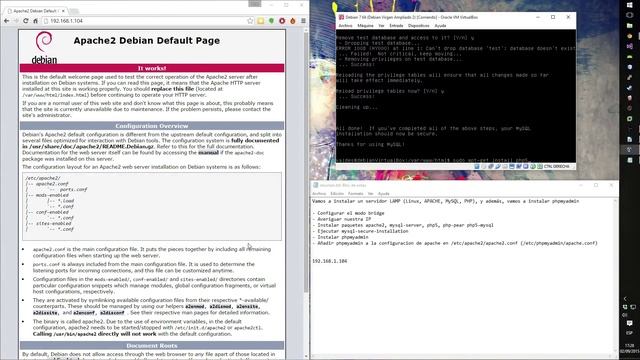
Task: Show hidden system tray icons
Action: pyautogui.click(x=625, y=298)
